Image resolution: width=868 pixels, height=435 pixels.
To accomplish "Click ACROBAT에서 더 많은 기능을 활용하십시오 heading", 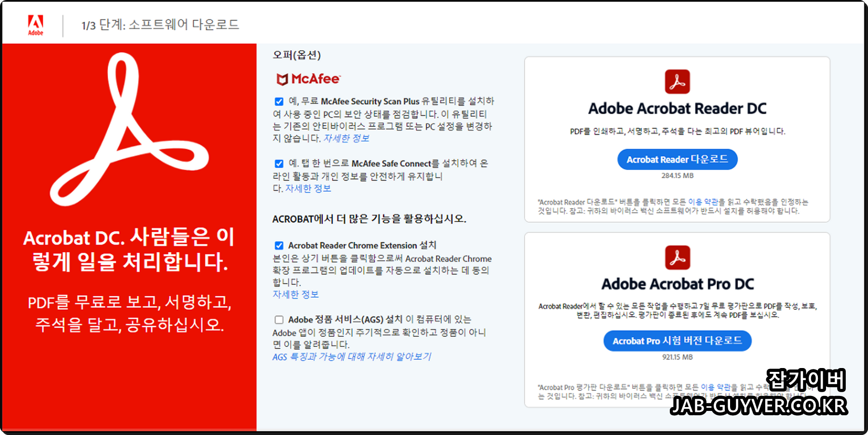I will coord(369,219).
